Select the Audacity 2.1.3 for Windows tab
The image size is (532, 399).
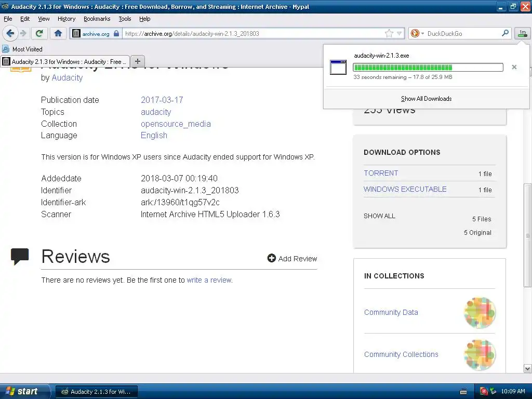coord(65,61)
